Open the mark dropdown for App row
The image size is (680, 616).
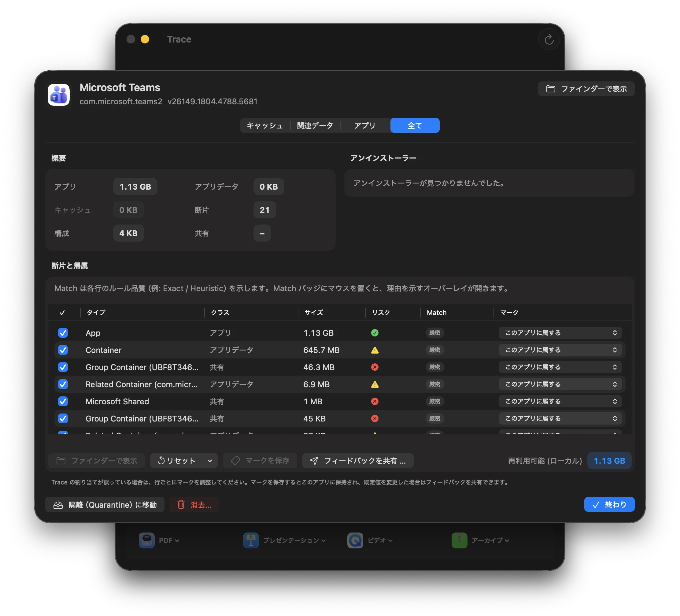point(560,333)
